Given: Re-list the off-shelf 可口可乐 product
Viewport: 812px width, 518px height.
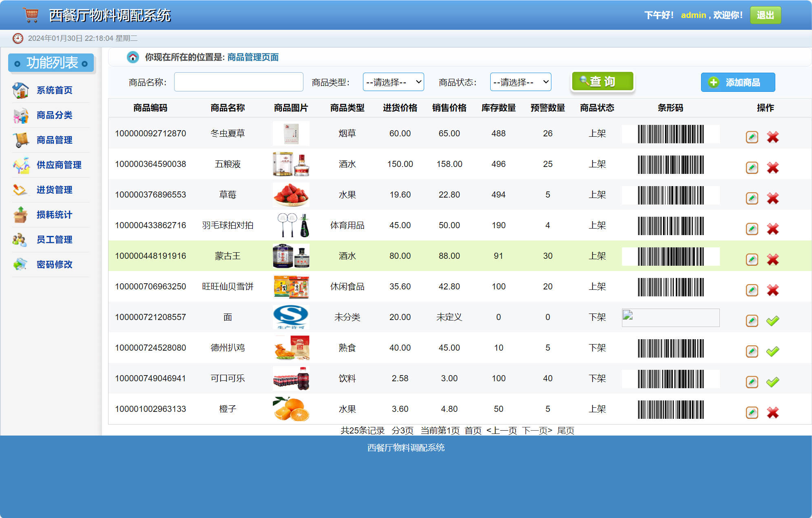Looking at the screenshot, I should (773, 382).
